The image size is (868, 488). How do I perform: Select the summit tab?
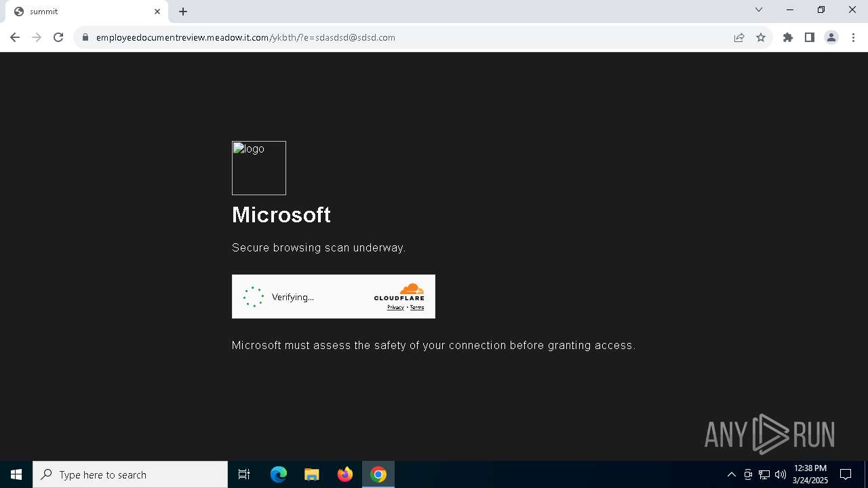[87, 12]
